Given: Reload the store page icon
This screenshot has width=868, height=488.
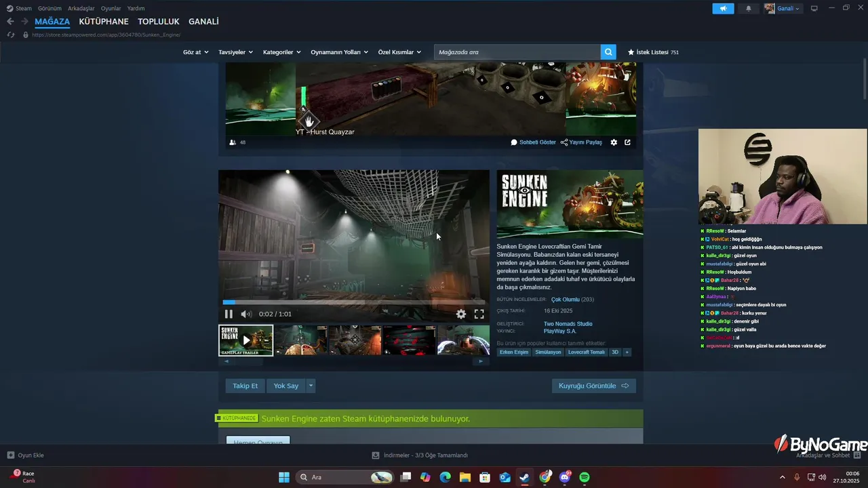Looking at the screenshot, I should coord(10,35).
